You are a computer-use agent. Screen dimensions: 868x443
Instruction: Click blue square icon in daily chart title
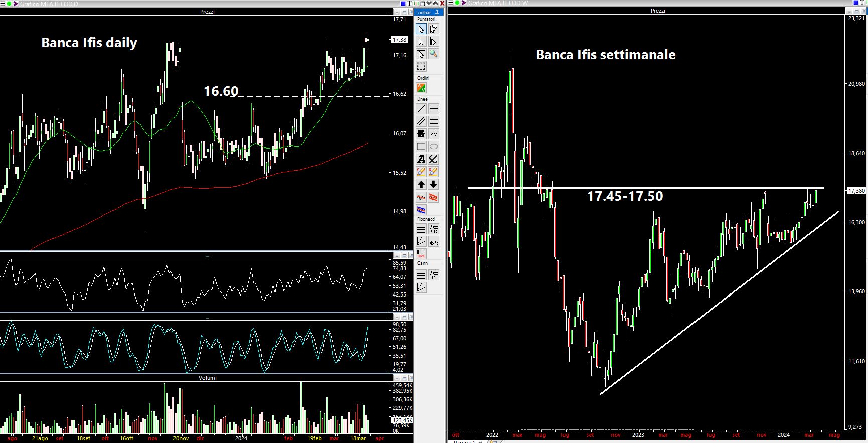click(x=403, y=4)
